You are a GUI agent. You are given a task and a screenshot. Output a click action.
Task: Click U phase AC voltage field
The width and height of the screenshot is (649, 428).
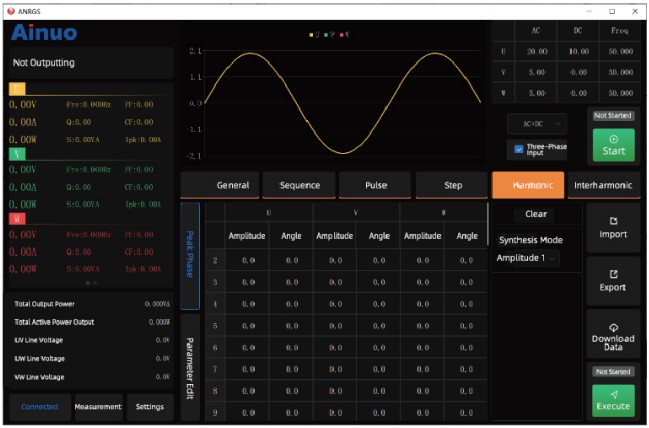(x=538, y=51)
